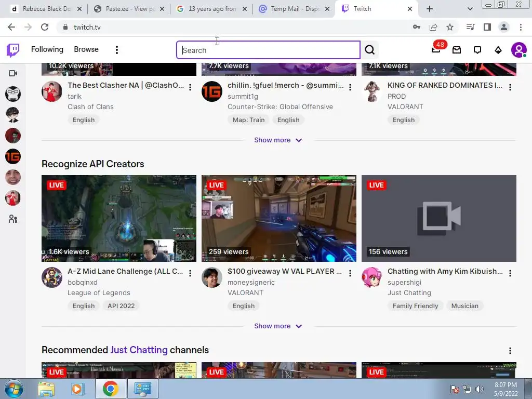Screen dimensions: 532x399
Task: Switch to the 13 years ago Google tab
Action: click(211, 9)
